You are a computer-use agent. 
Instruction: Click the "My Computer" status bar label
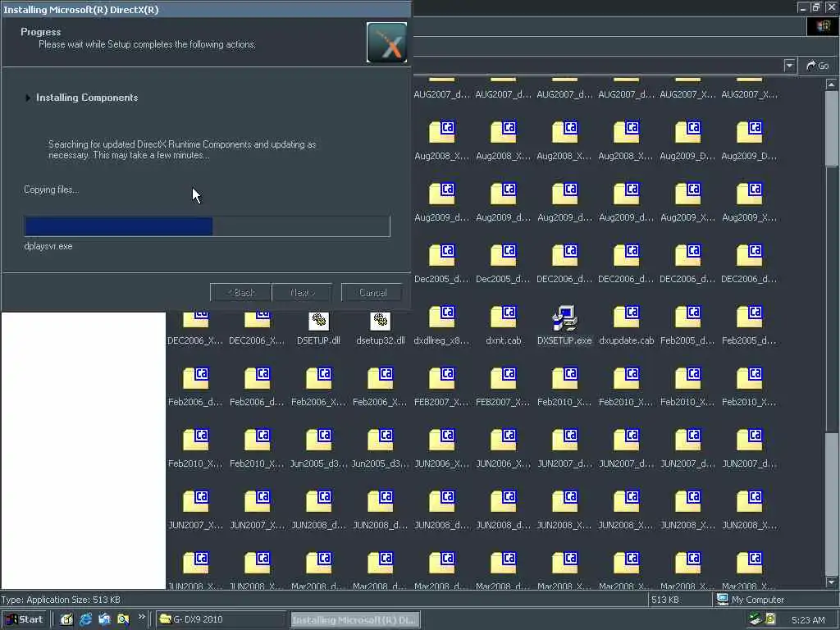[757, 600]
